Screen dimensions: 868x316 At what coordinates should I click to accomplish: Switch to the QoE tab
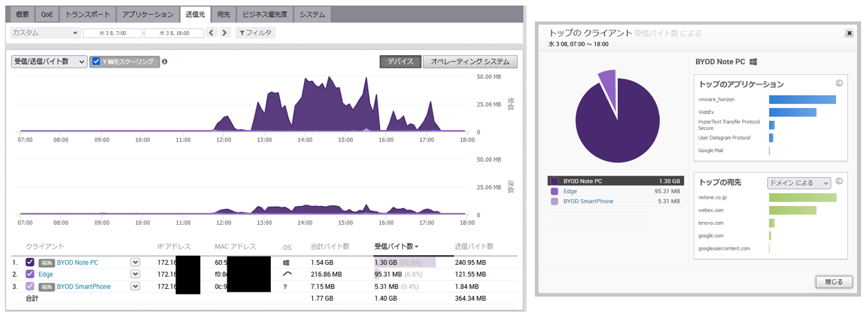point(46,14)
